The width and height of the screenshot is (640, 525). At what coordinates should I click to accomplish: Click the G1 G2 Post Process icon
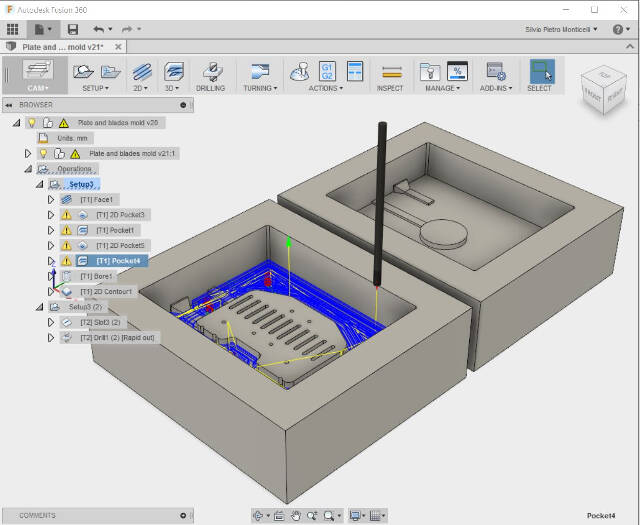(x=327, y=71)
